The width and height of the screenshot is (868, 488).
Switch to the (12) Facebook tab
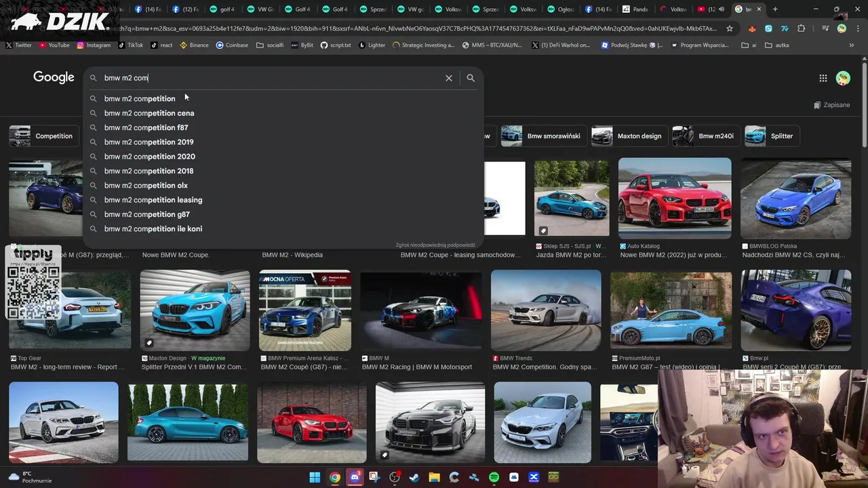(185, 9)
